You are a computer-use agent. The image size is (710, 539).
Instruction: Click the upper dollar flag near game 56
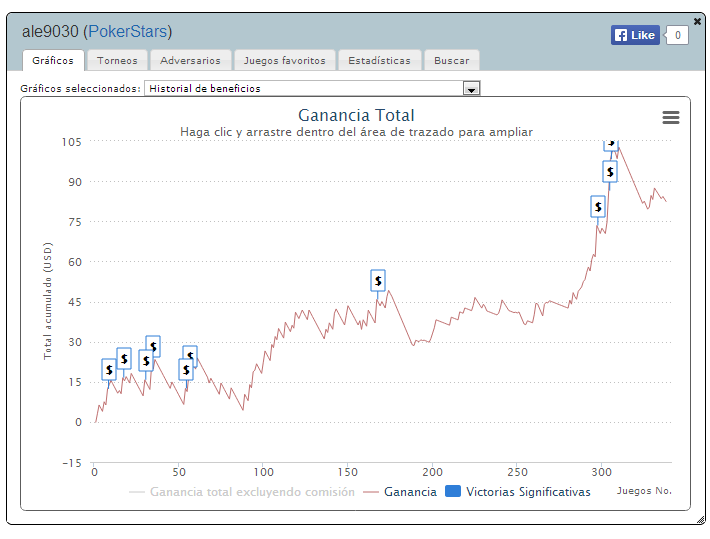190,352
